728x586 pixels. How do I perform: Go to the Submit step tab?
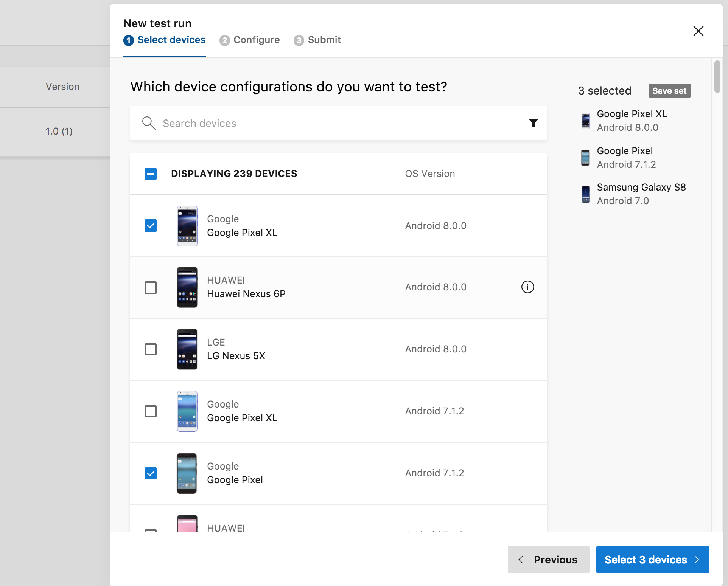coord(324,40)
